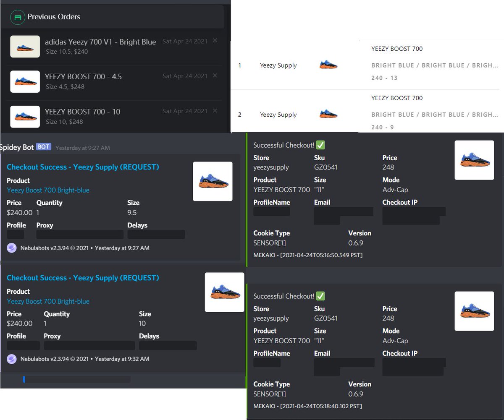The image size is (504, 420).
Task: Click the green Previous Orders card icon
Action: pyautogui.click(x=17, y=17)
